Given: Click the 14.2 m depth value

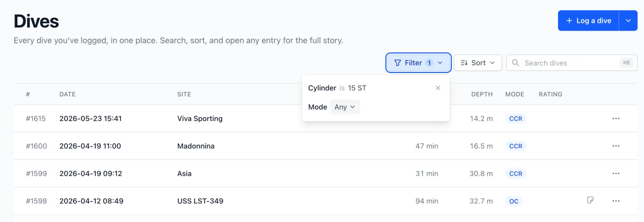Looking at the screenshot, I should click(481, 118).
